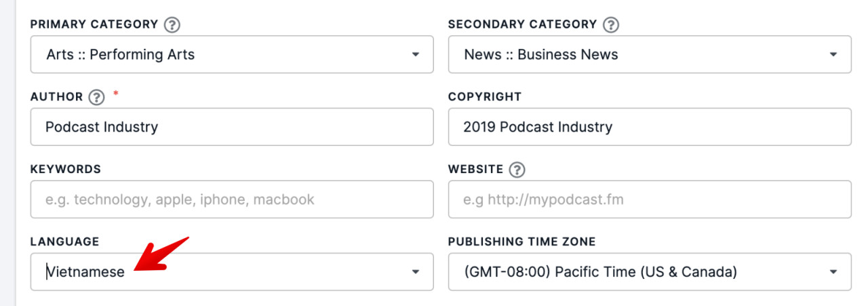Image resolution: width=868 pixels, height=306 pixels.
Task: Click the caret arrow in Language dropdown
Action: [x=416, y=272]
